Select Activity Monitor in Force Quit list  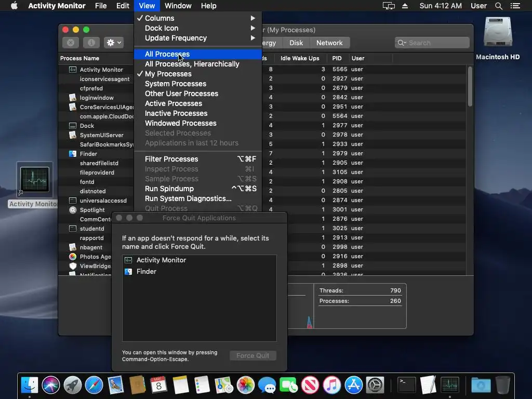point(199,260)
